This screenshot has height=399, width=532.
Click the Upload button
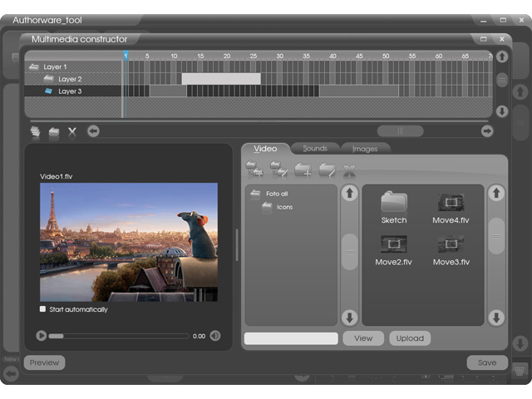click(x=410, y=338)
